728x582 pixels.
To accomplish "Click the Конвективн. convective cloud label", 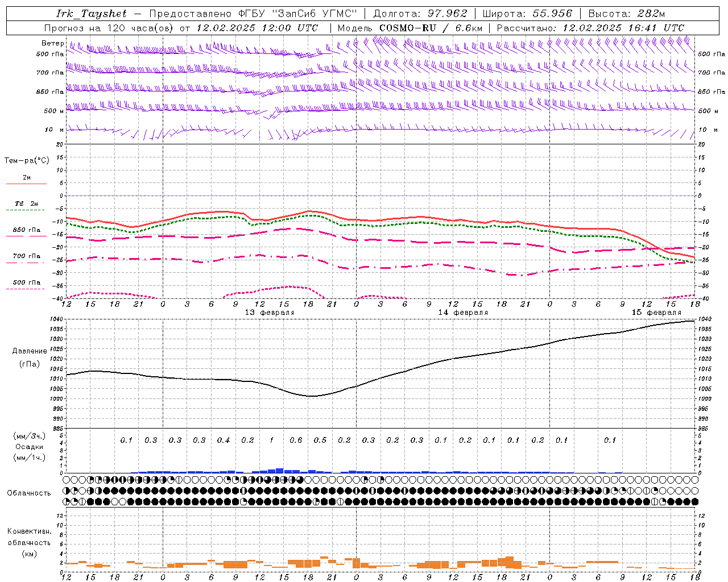I will 29,531.
